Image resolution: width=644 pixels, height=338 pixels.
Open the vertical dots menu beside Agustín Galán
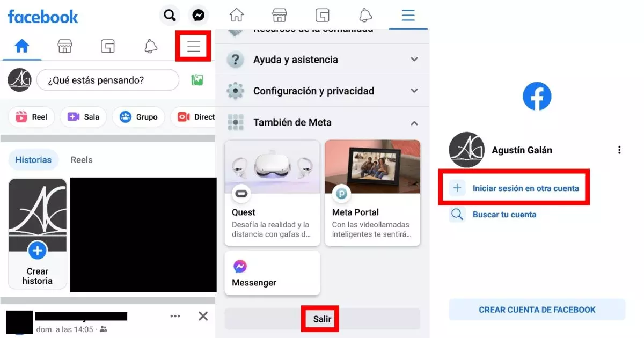619,150
